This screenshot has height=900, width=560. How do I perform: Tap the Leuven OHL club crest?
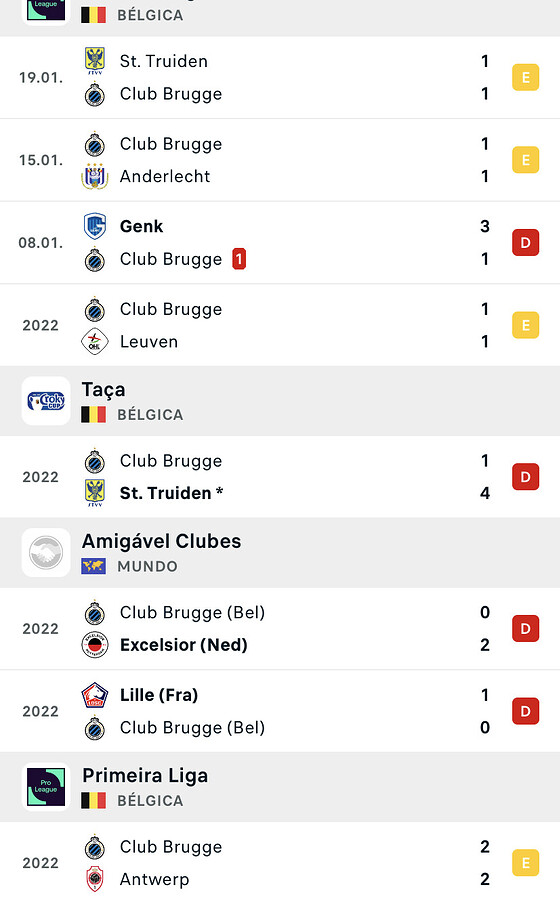point(95,342)
